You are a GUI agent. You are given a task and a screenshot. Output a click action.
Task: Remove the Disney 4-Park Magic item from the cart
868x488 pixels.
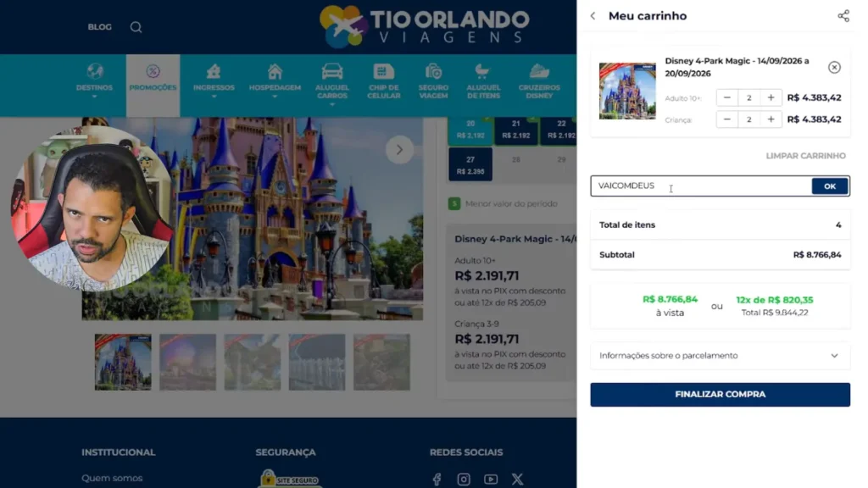(834, 68)
